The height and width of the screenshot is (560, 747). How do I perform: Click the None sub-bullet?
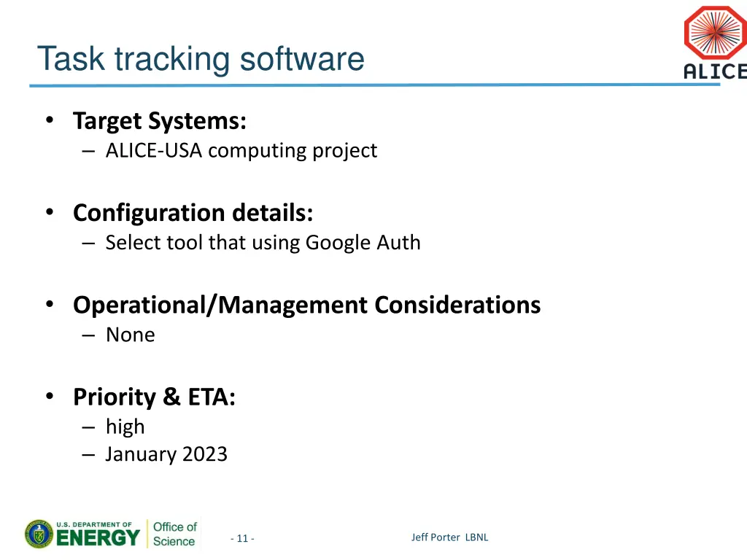click(130, 335)
